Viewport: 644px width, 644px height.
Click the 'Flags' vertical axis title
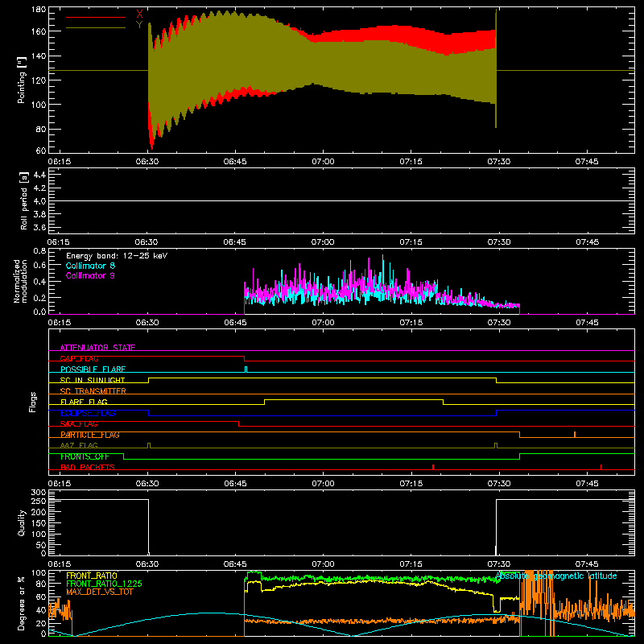[32, 402]
